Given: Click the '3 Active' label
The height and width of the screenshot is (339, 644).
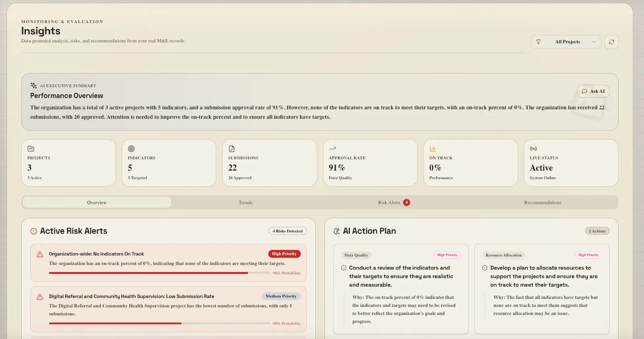Looking at the screenshot, I should [35, 178].
